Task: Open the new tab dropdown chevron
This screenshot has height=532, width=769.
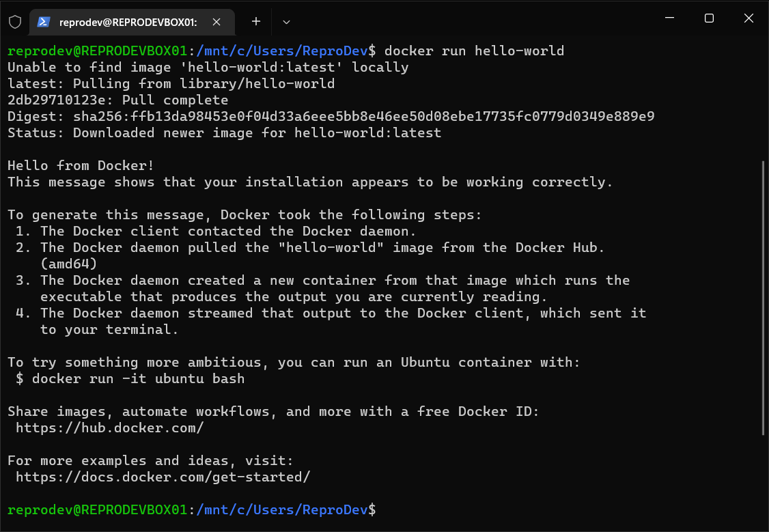Action: [x=286, y=22]
